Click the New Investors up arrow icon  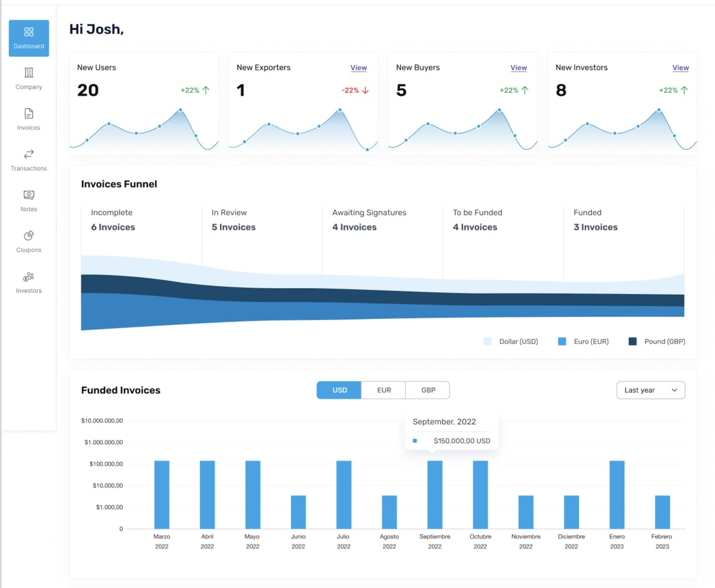(685, 90)
